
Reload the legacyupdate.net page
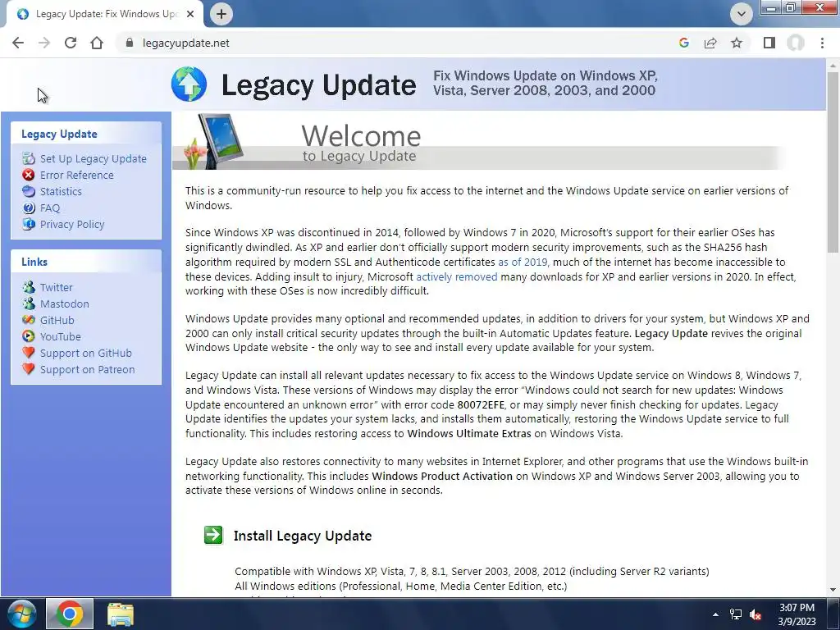[71, 43]
